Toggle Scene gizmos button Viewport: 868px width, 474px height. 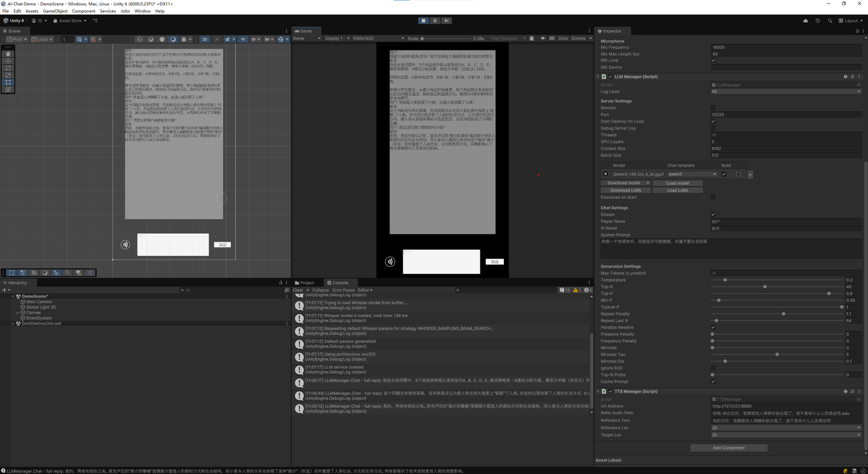click(282, 39)
